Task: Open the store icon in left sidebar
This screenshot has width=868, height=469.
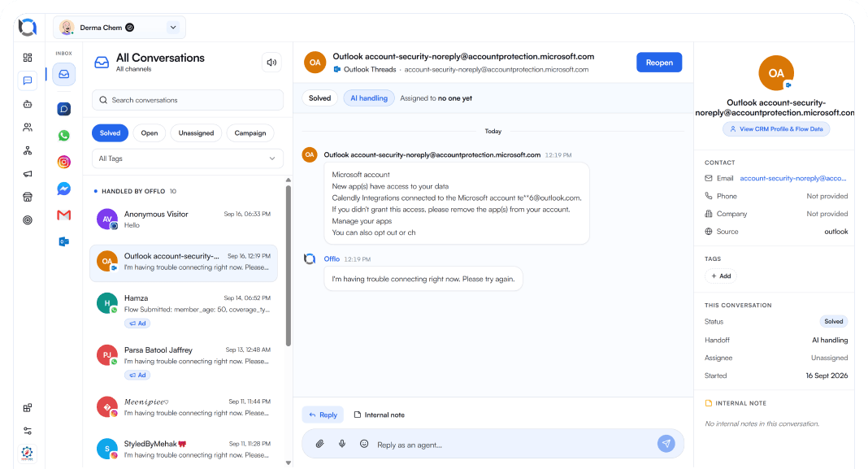Action: click(28, 198)
